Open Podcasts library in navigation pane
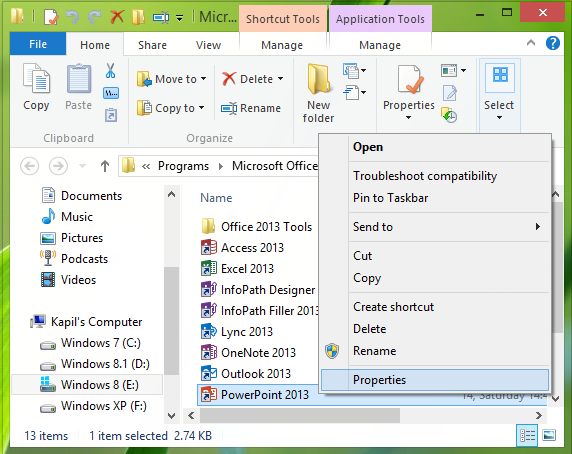Image resolution: width=572 pixels, height=454 pixels. pos(74,259)
